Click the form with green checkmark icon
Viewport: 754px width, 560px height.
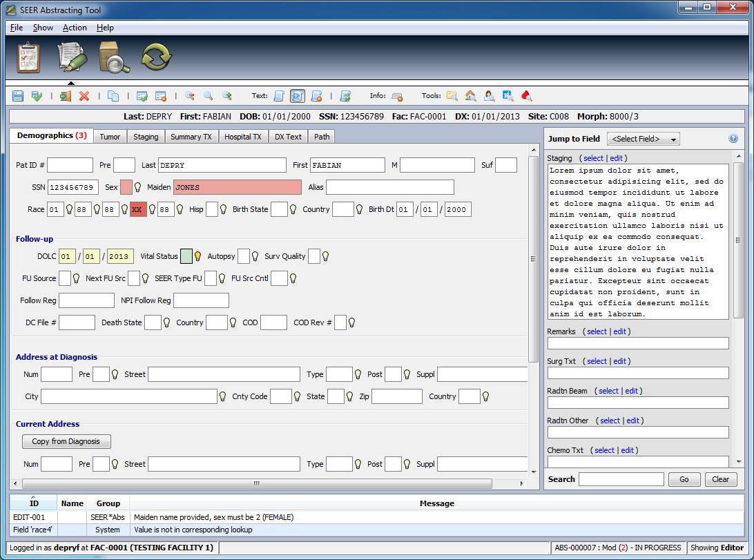(142, 96)
